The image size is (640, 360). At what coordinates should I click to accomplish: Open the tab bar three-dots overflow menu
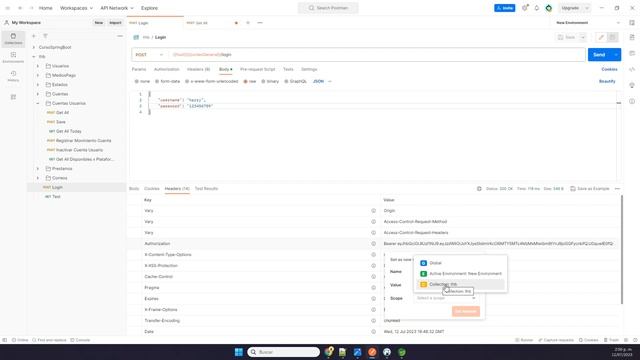[x=260, y=23]
